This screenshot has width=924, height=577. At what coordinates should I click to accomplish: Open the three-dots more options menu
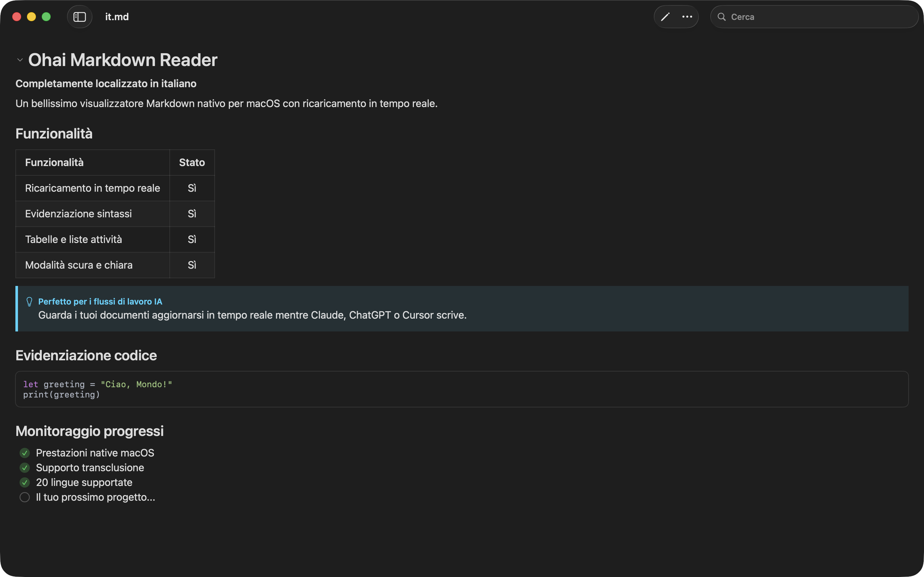click(687, 17)
